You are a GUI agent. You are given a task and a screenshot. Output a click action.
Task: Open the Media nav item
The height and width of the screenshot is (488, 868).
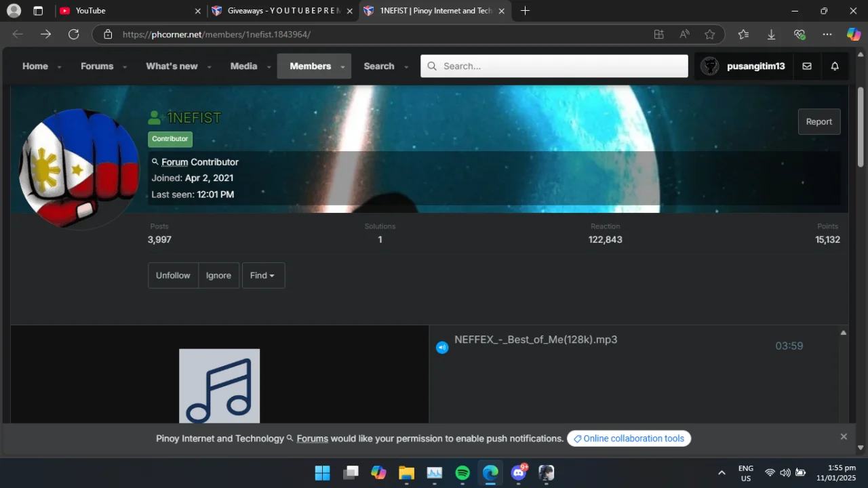click(x=243, y=66)
